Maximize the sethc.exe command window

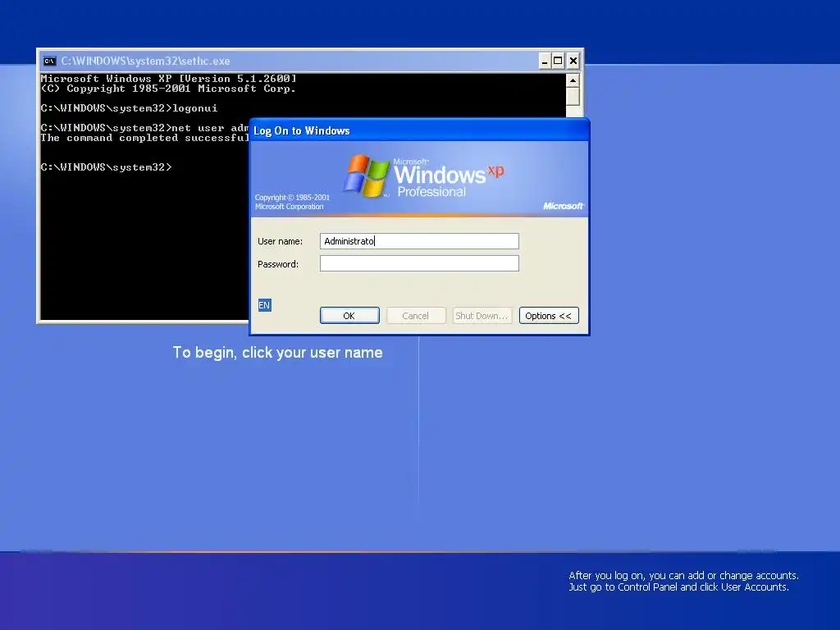558,61
